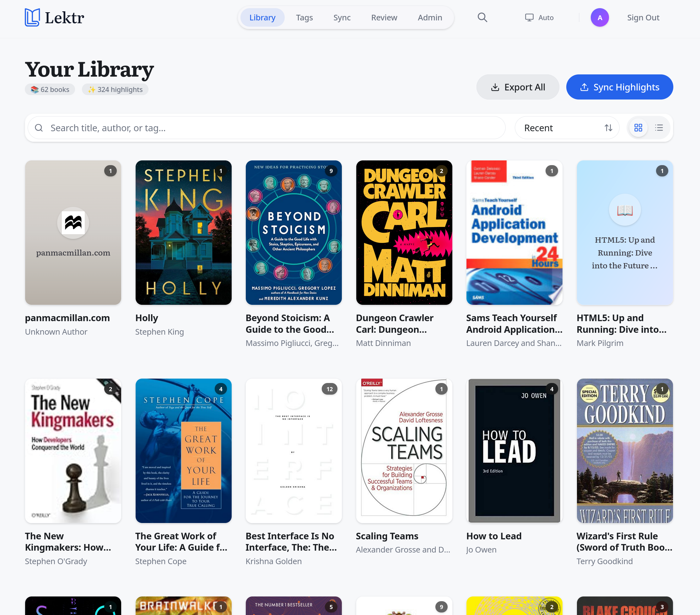Open the Tags tab
The height and width of the screenshot is (615, 700).
[x=304, y=18]
